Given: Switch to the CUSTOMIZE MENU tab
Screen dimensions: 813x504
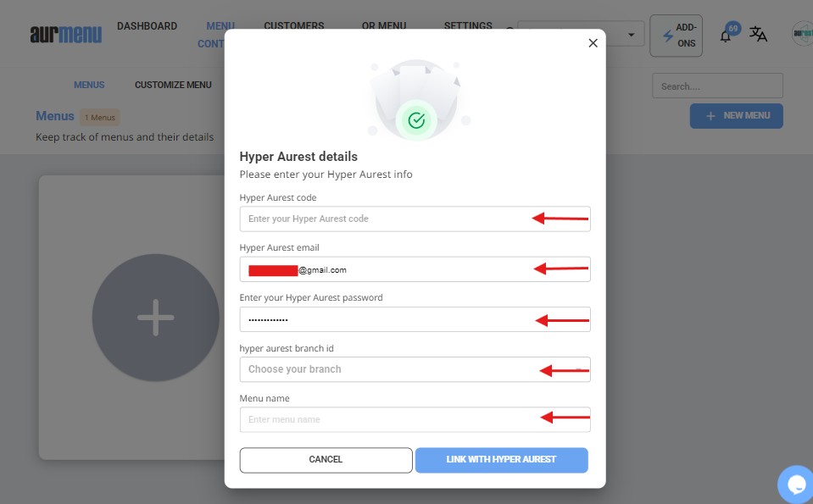Looking at the screenshot, I should point(173,85).
